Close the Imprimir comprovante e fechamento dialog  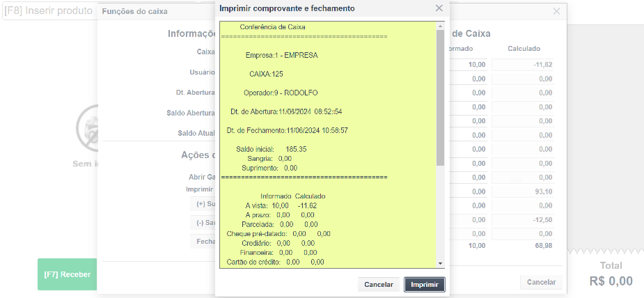pyautogui.click(x=439, y=8)
